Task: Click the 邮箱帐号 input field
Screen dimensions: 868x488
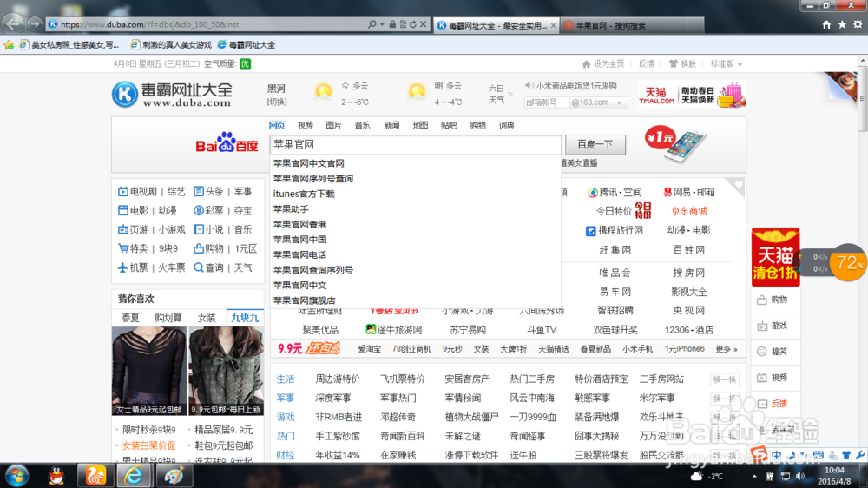Action: pos(546,102)
